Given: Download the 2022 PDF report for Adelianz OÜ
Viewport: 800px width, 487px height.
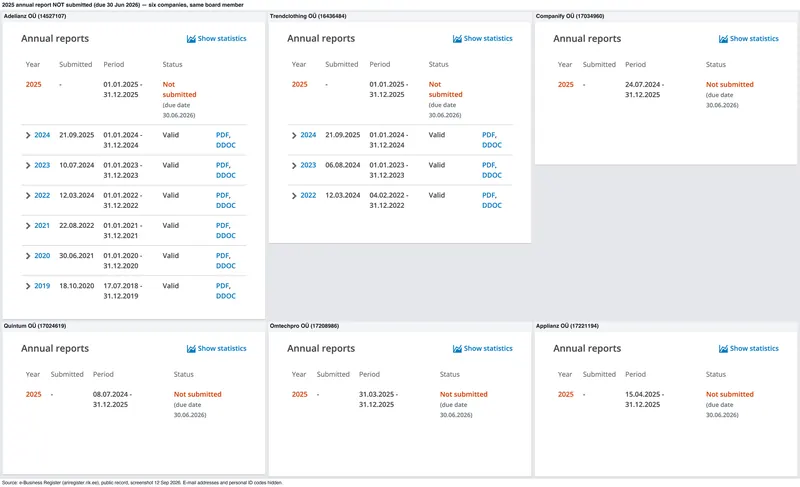Looking at the screenshot, I should click(222, 195).
